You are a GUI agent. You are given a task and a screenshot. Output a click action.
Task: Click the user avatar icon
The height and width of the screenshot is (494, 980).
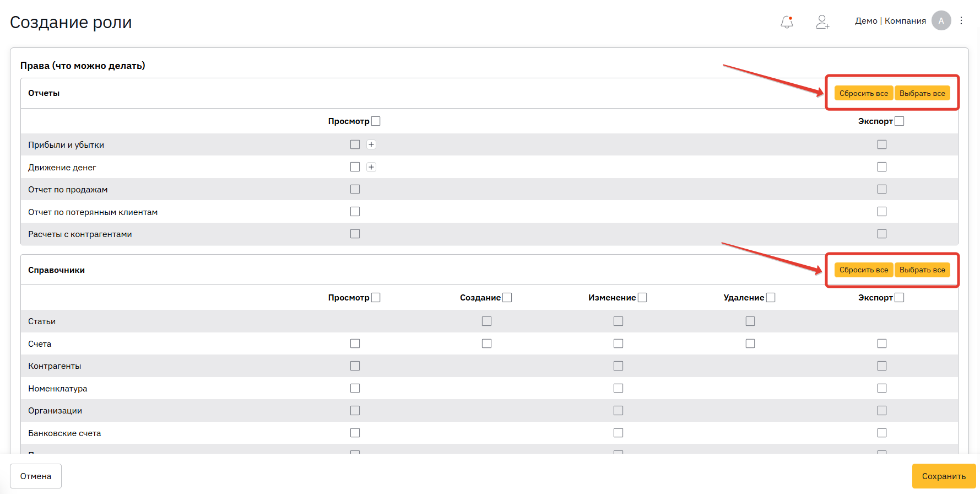[941, 20]
